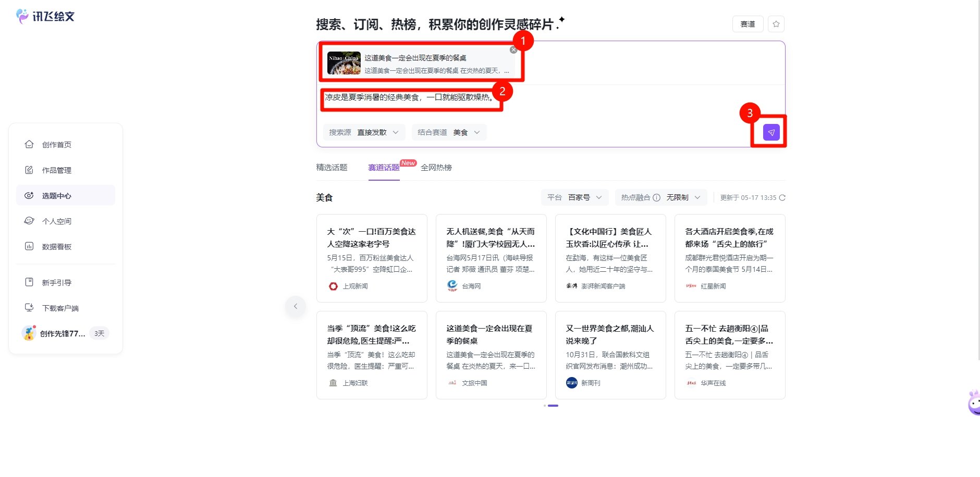Click the star favorites icon
This screenshot has height=477, width=980.
(776, 24)
